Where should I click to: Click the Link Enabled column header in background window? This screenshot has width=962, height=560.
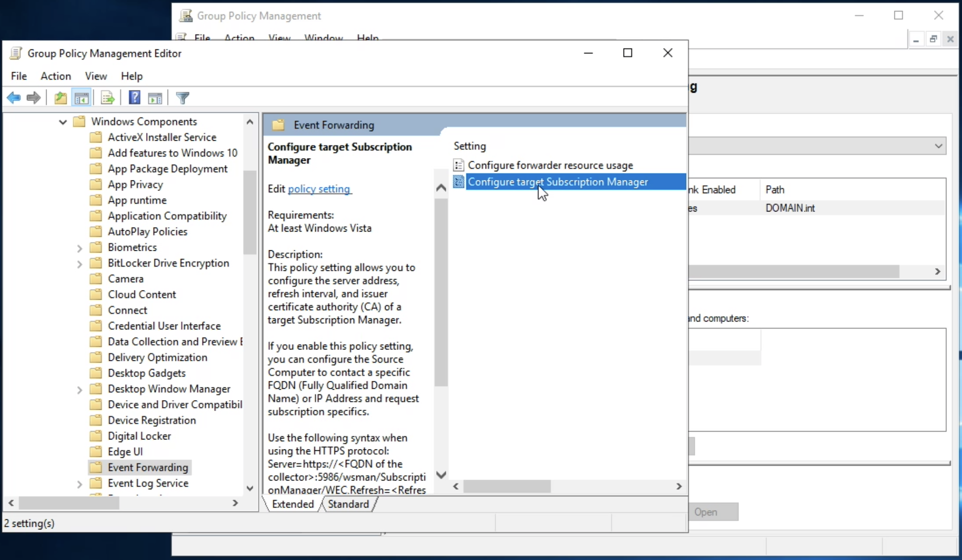pyautogui.click(x=712, y=190)
